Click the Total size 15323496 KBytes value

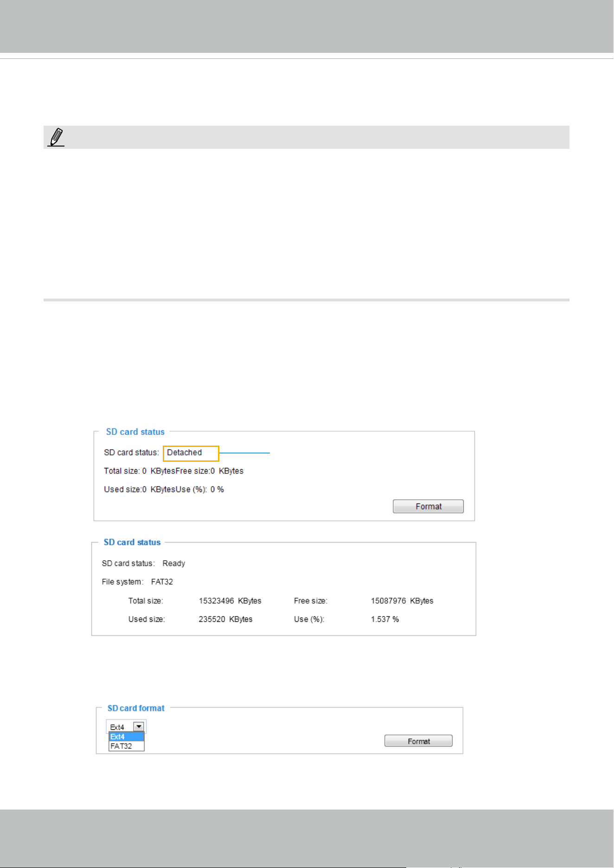230,601
